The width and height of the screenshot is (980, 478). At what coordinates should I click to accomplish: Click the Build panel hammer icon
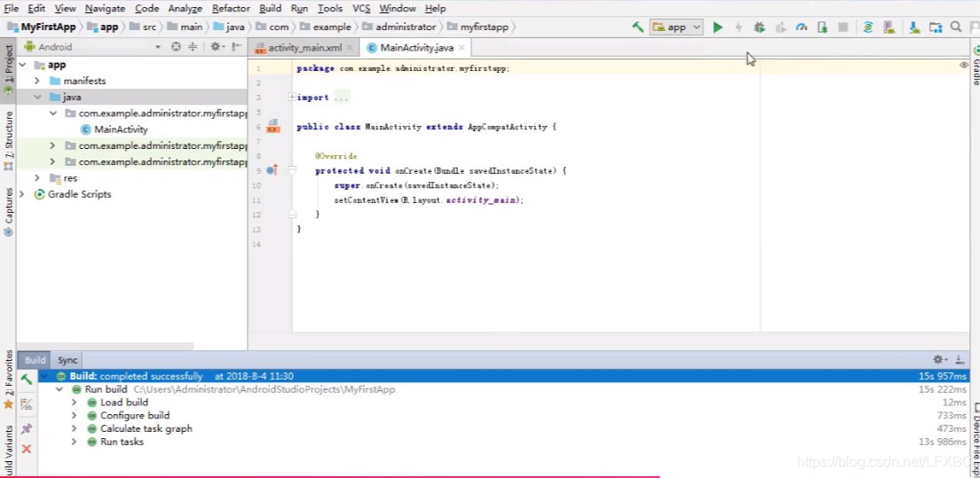(x=27, y=379)
